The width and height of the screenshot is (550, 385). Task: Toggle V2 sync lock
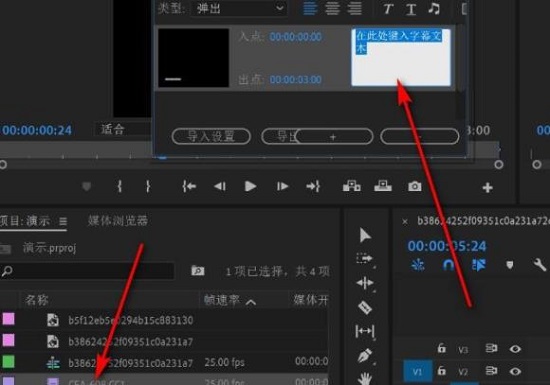pyautogui.click(x=491, y=371)
